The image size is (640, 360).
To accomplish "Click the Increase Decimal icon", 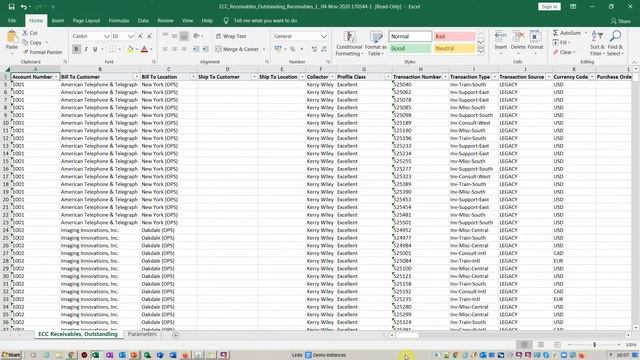I will [314, 49].
